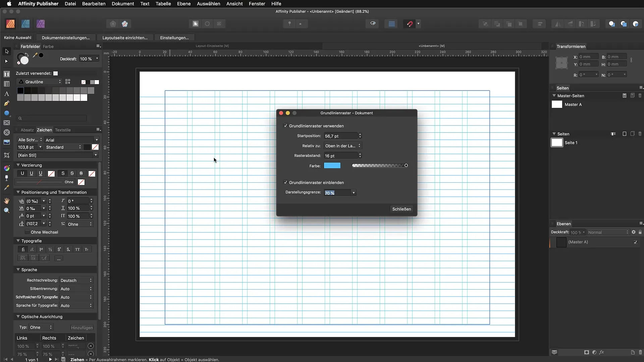This screenshot has width=644, height=362.
Task: Switch to Publisher persona icon
Action: pyautogui.click(x=10, y=24)
